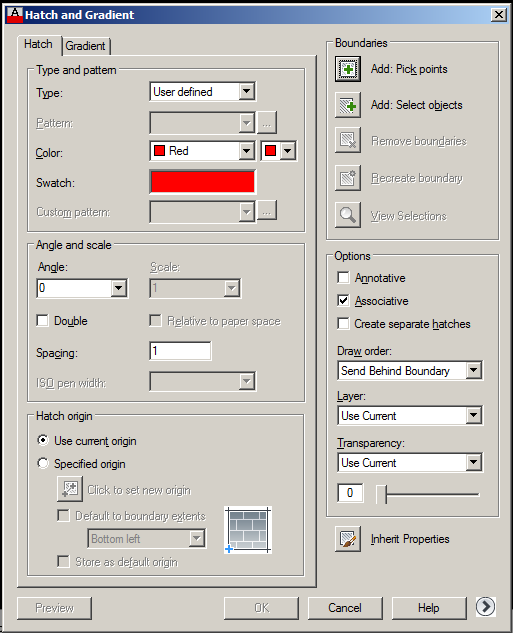Click the Spacing input field
Screen dimensions: 513x633
coord(180,351)
